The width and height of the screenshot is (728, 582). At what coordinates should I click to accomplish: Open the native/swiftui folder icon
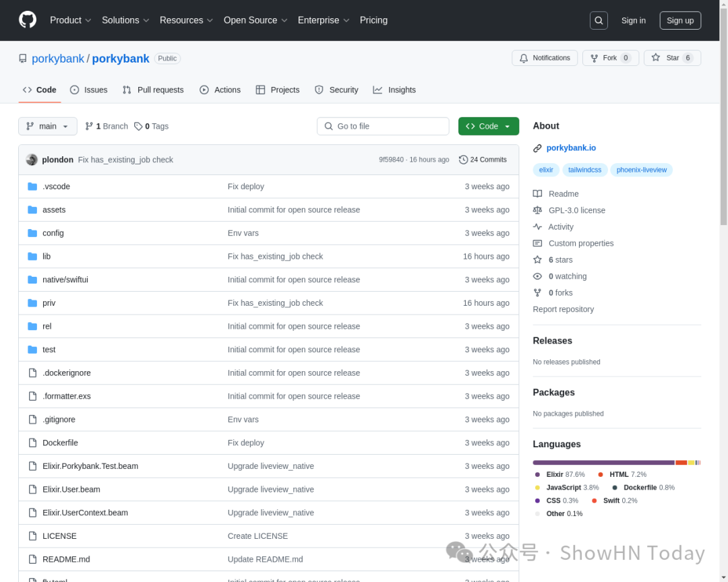[32, 280]
